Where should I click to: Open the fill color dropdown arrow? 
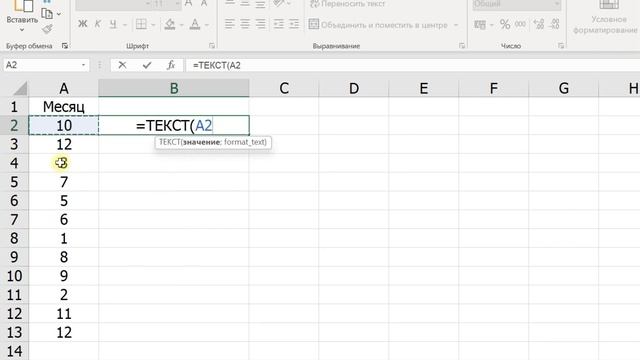pyautogui.click(x=182, y=25)
